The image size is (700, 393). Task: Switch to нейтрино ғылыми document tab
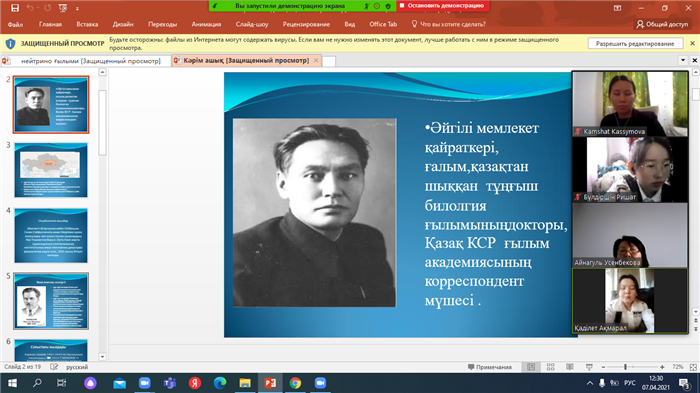point(86,61)
